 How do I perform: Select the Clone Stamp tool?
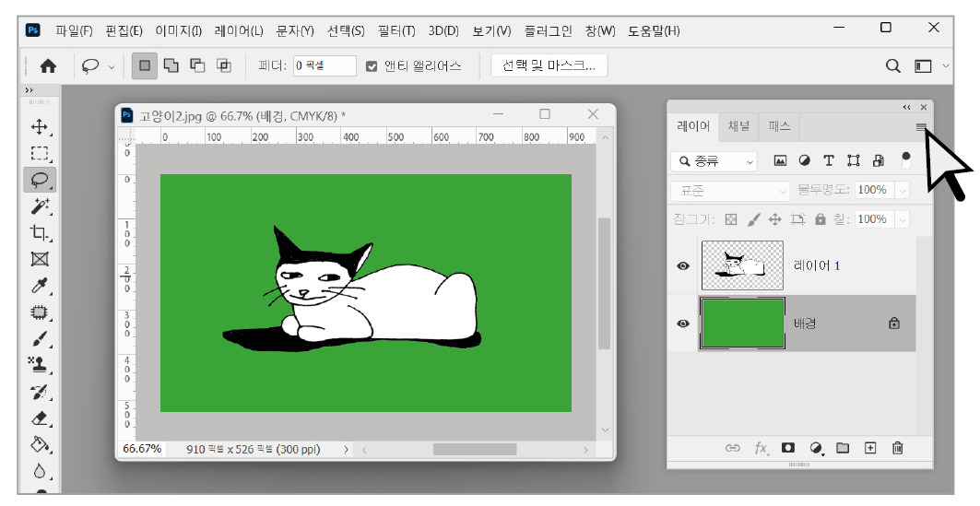40,365
